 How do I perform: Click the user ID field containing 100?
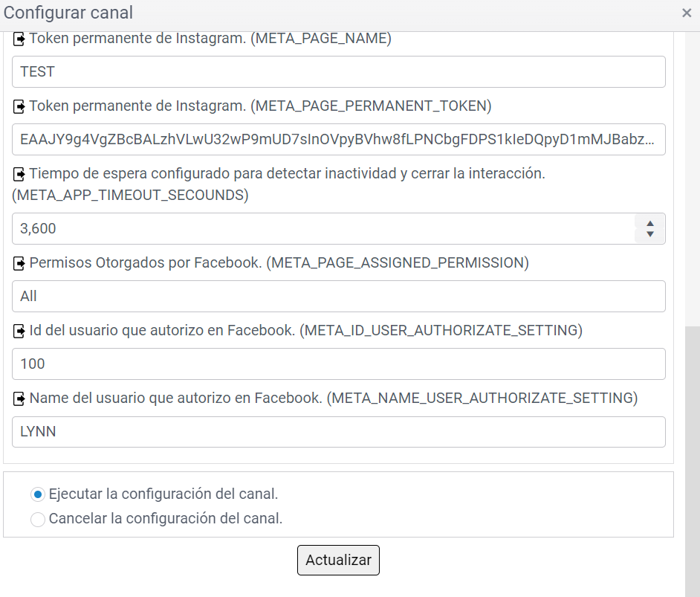point(338,364)
